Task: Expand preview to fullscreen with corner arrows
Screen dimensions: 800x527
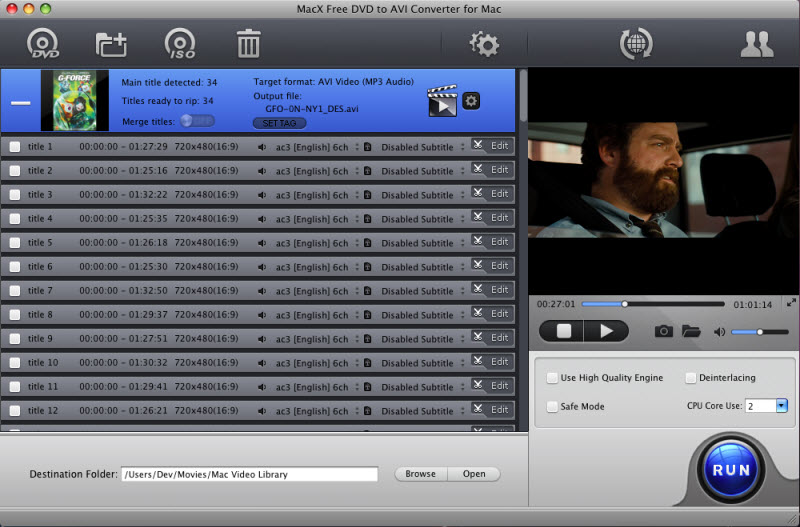Action: 791,303
